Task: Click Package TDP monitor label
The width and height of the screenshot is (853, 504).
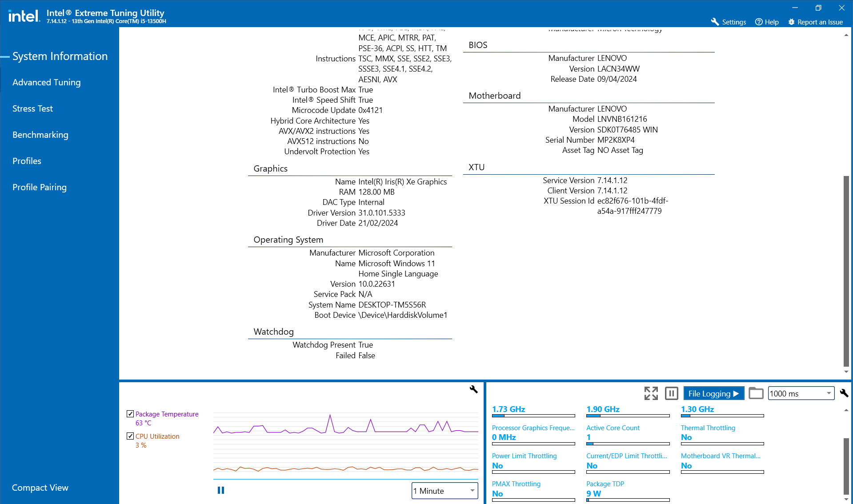Action: point(605,484)
